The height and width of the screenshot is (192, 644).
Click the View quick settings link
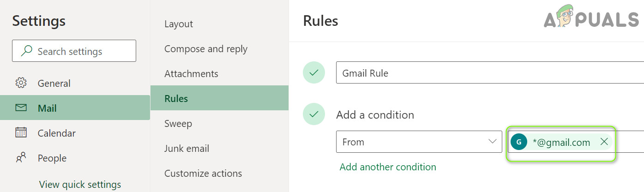coord(80,185)
